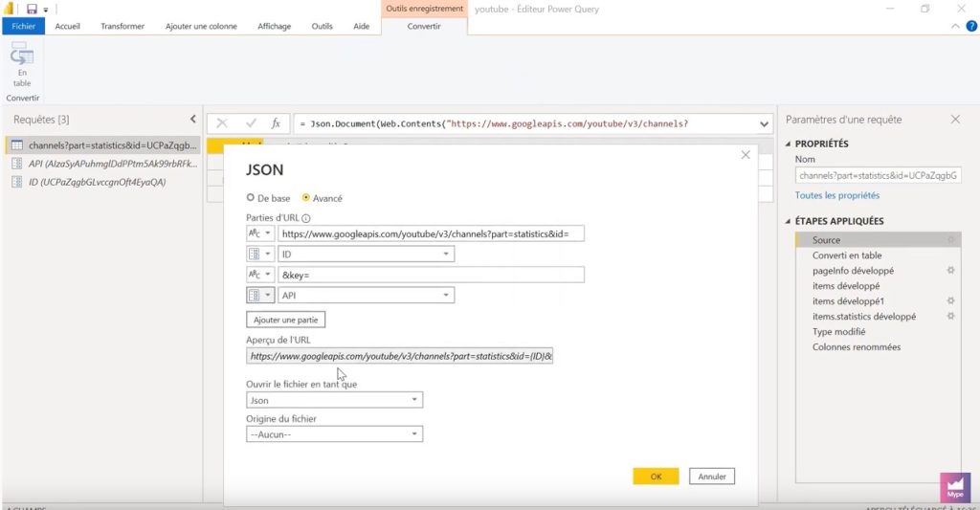Screen dimensions: 980x510
Task: Open settings gear for Source step
Action: pos(950,239)
